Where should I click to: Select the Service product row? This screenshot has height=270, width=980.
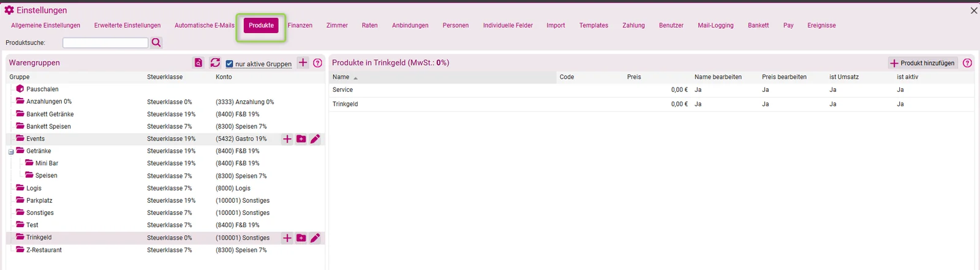[652, 89]
